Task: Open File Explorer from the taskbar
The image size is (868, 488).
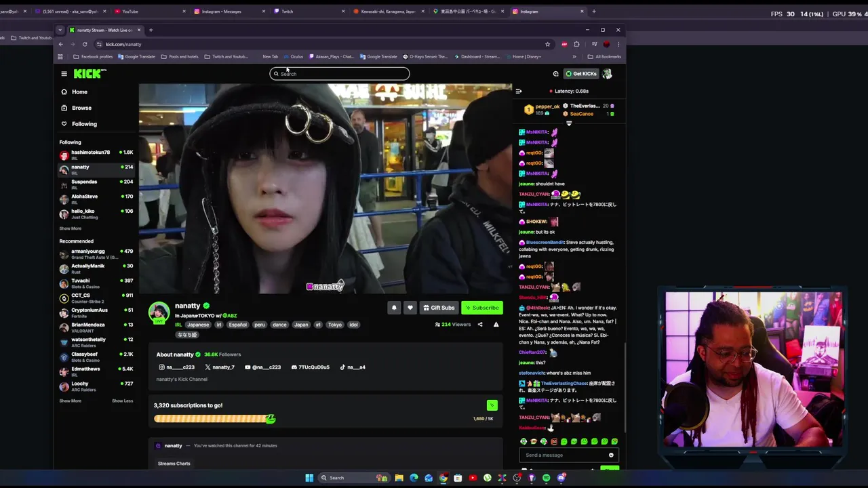Action: [399, 478]
